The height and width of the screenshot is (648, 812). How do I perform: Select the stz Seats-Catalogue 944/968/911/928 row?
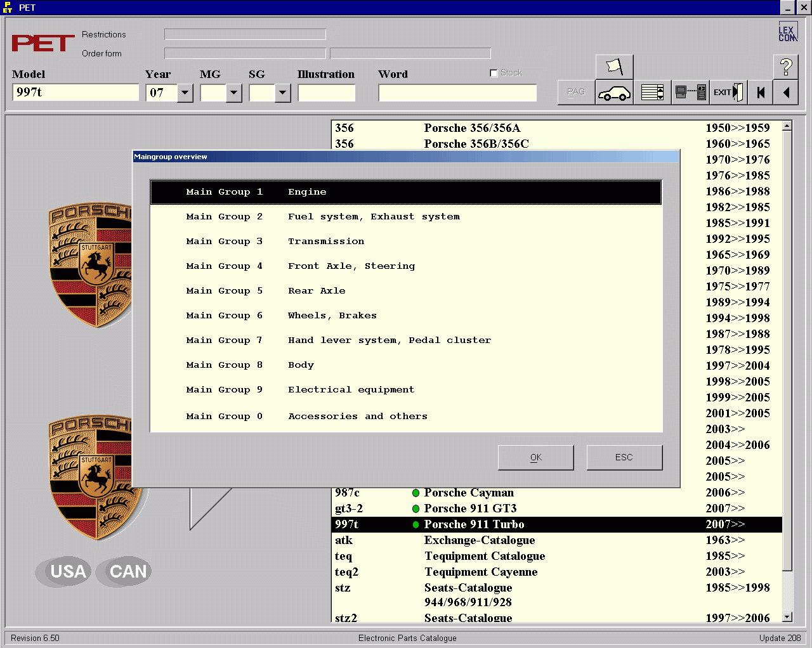[x=557, y=595]
